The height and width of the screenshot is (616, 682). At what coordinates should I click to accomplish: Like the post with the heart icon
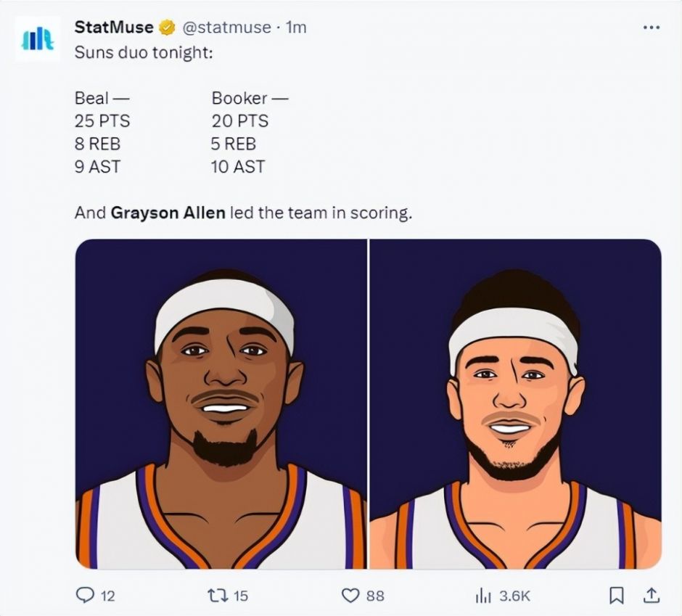point(351,596)
